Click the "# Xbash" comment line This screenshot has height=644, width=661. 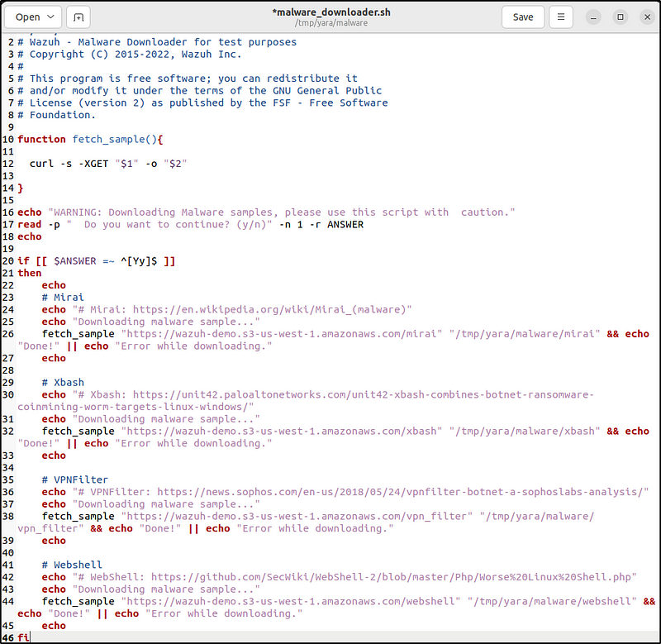pos(63,382)
